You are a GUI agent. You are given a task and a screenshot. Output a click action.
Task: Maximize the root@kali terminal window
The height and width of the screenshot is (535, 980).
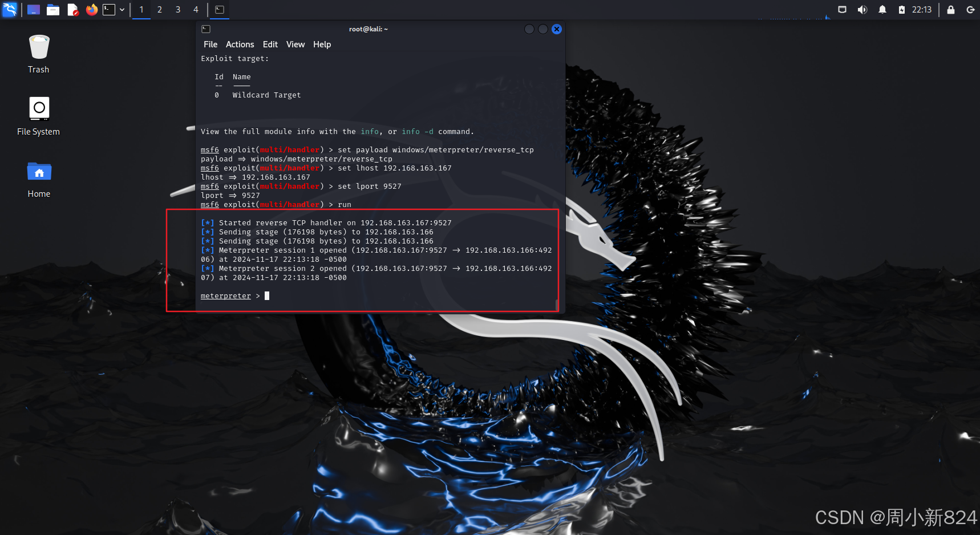tap(543, 29)
